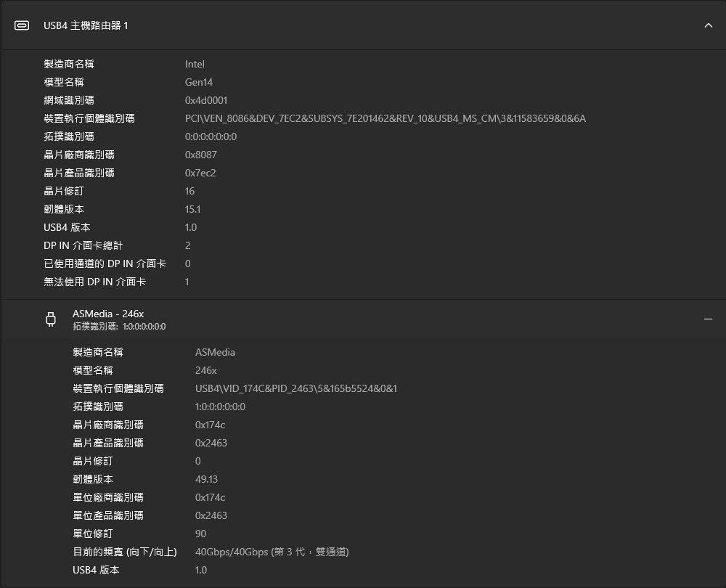
Task: Click the 單位廠商識別碼 value 0x174c
Action: coord(210,497)
